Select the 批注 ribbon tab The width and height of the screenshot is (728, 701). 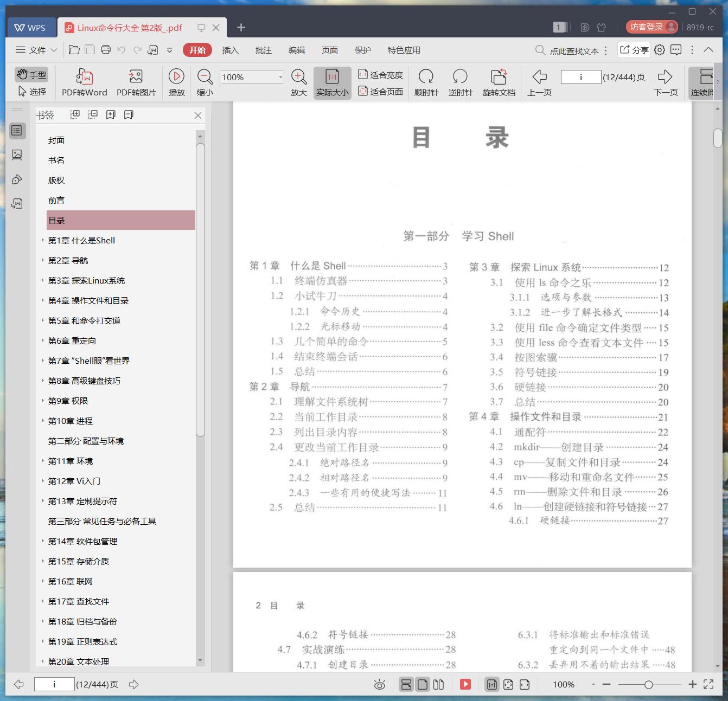(263, 50)
